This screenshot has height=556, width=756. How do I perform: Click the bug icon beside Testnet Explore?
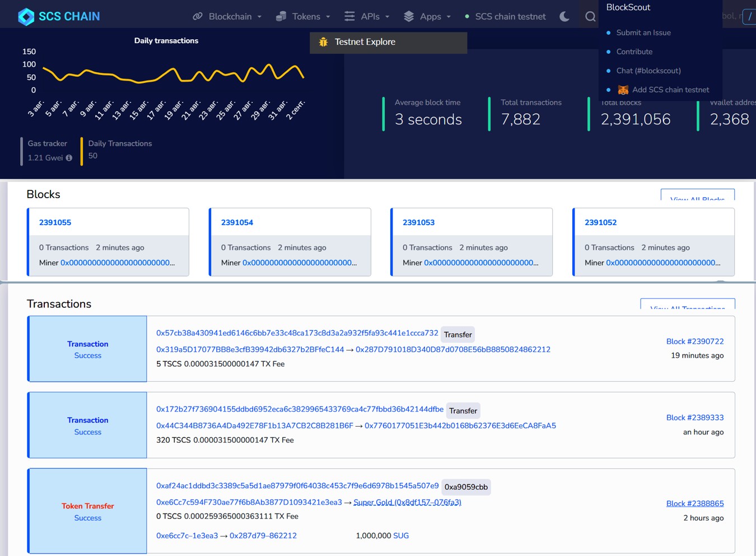click(x=323, y=42)
